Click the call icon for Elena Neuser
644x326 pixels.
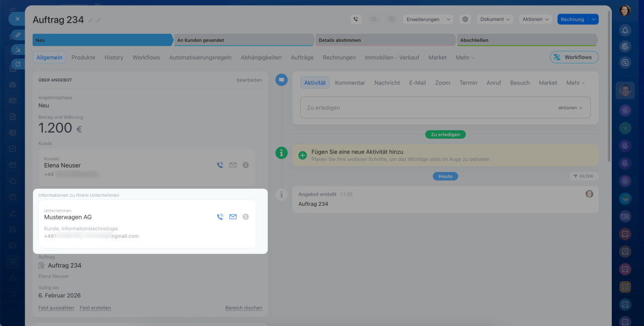click(x=220, y=165)
